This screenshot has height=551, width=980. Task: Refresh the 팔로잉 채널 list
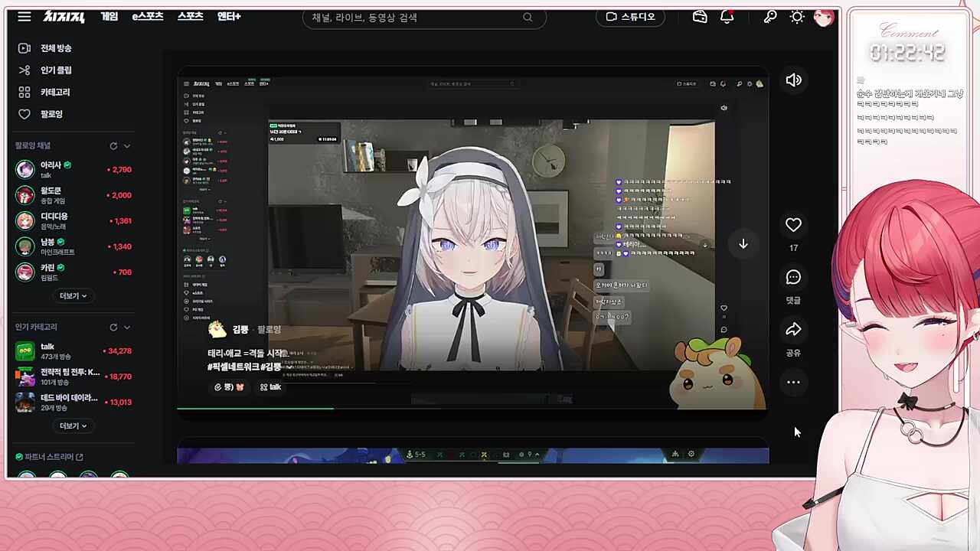(113, 146)
